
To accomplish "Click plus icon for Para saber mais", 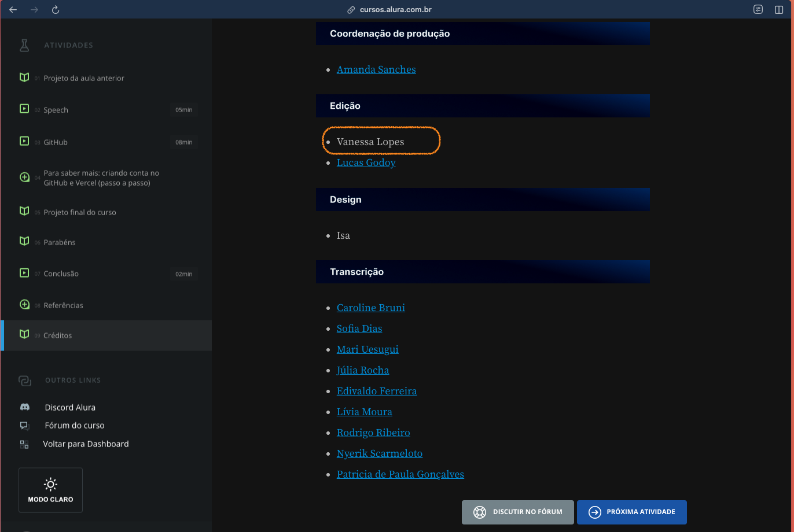I will click(x=24, y=178).
